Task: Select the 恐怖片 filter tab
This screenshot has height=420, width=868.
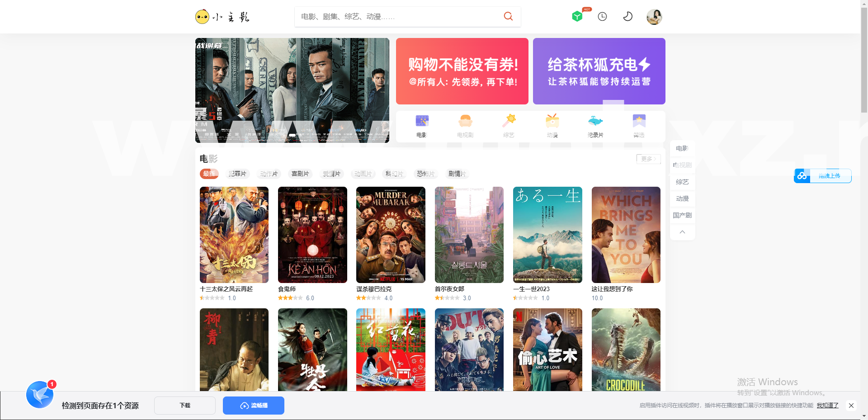Action: pos(426,174)
